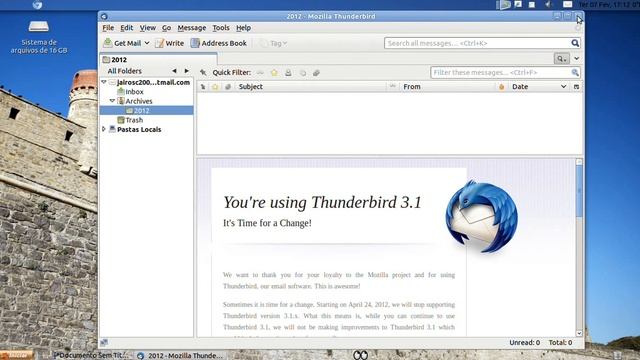Click the read status column header icon

[x=393, y=86]
